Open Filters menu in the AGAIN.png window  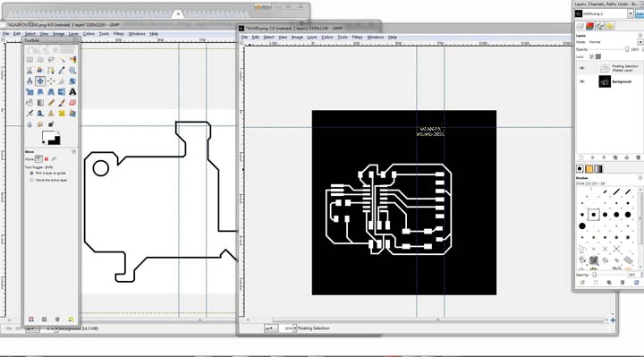(x=357, y=37)
